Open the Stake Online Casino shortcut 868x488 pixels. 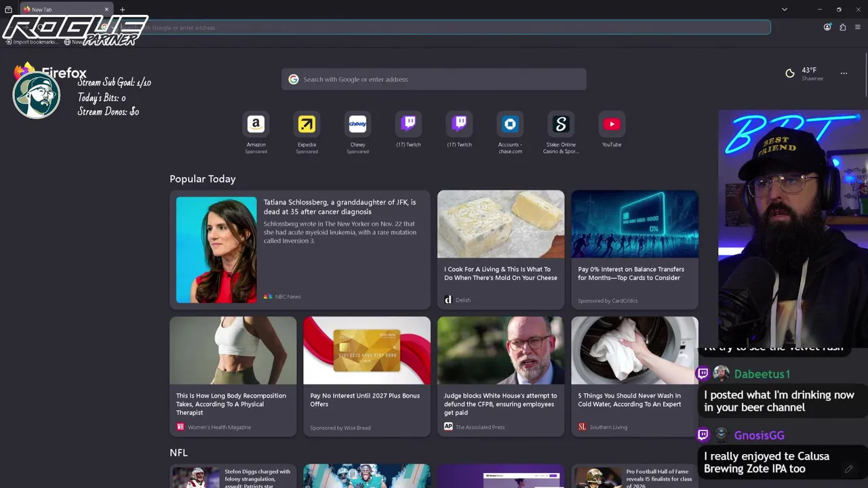coord(561,125)
